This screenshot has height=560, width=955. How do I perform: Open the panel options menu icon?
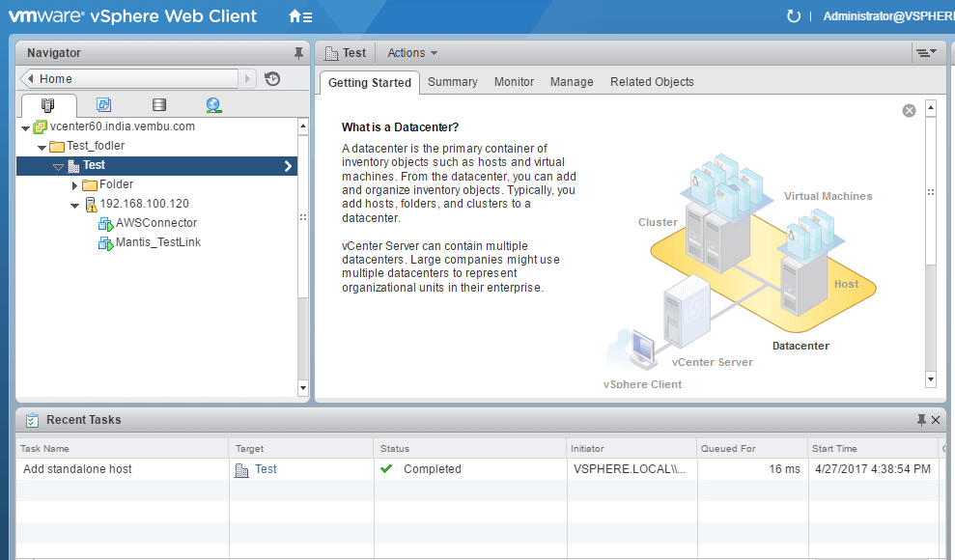(x=926, y=53)
